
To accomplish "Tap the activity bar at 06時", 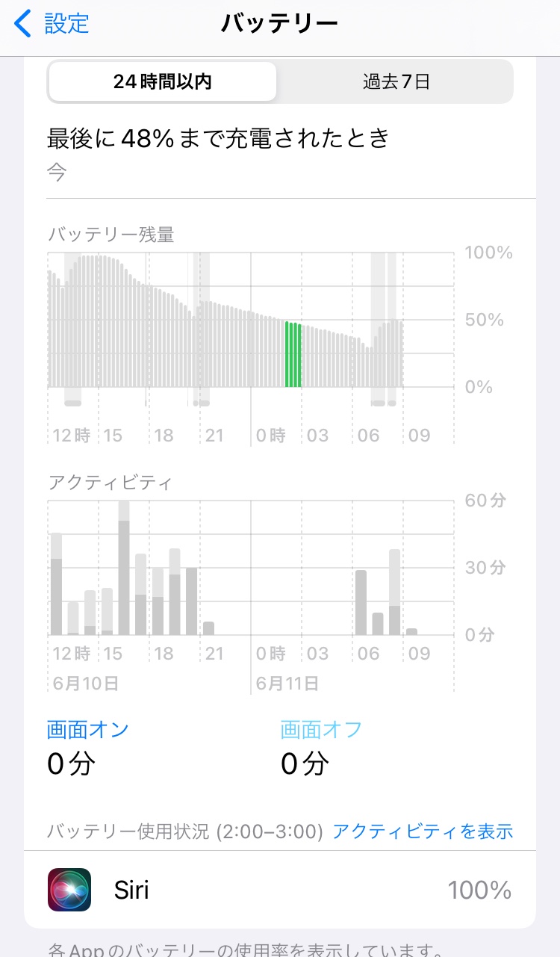I will [361, 602].
